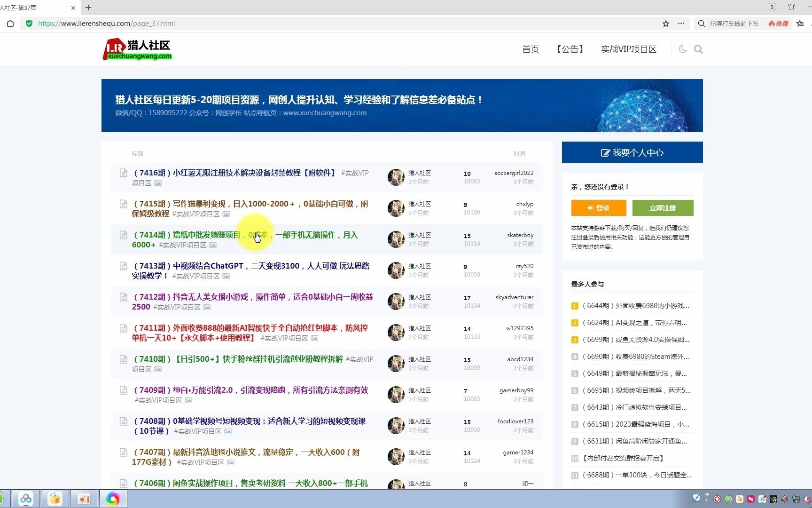The image size is (812, 508).
Task: Click the 我要个人中心 button
Action: (632, 152)
